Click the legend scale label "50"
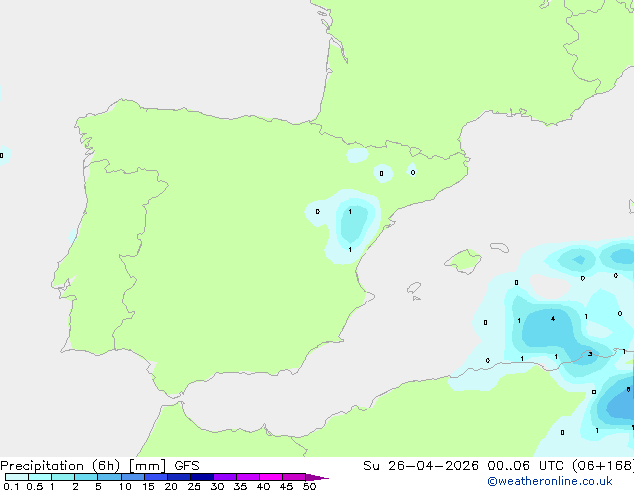634x490 pixels. (x=309, y=486)
